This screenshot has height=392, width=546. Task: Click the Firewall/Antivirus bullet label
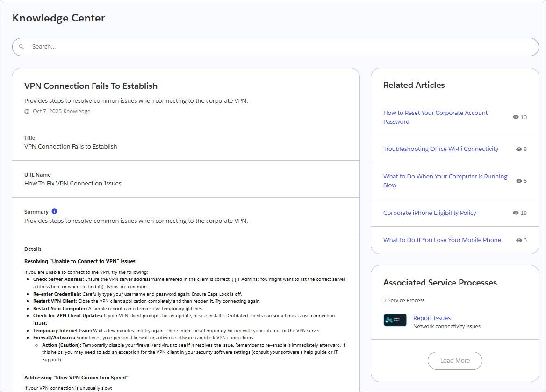point(54,338)
